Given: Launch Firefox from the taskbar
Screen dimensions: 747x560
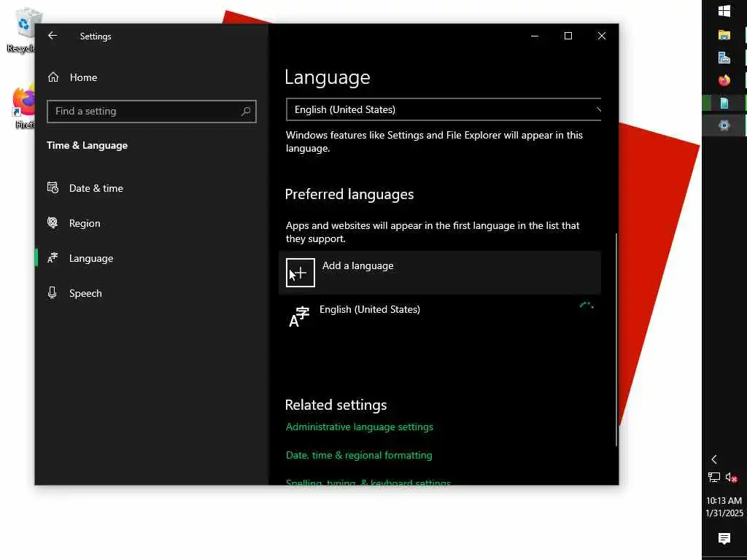Looking at the screenshot, I should click(x=724, y=80).
